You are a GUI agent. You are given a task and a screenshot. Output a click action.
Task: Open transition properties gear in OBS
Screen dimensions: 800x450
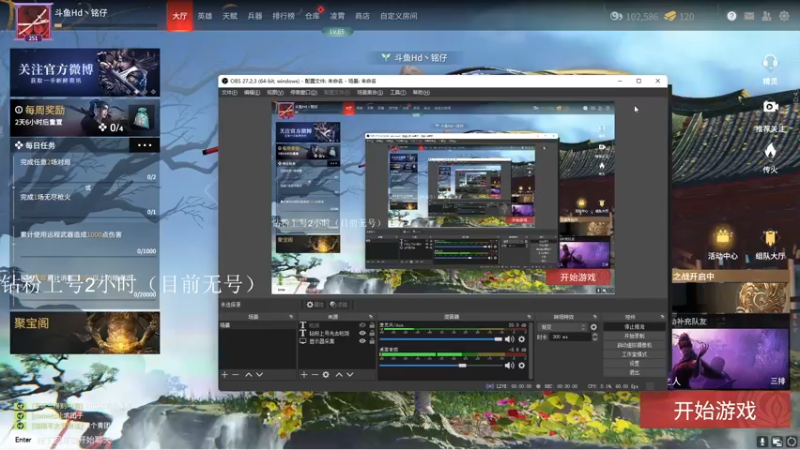point(593,327)
